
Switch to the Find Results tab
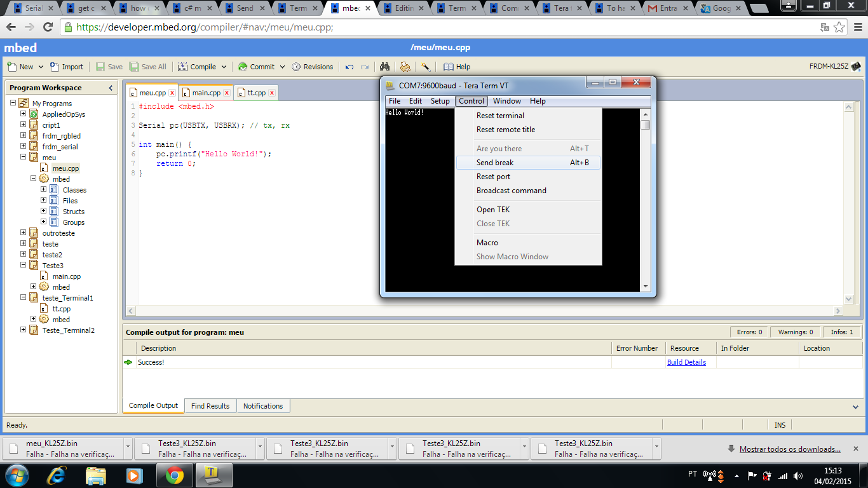(x=210, y=406)
